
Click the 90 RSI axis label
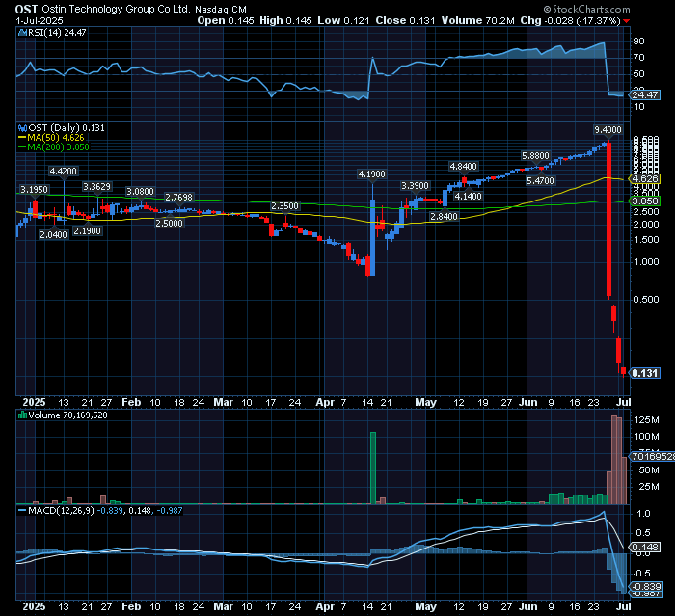[638, 40]
